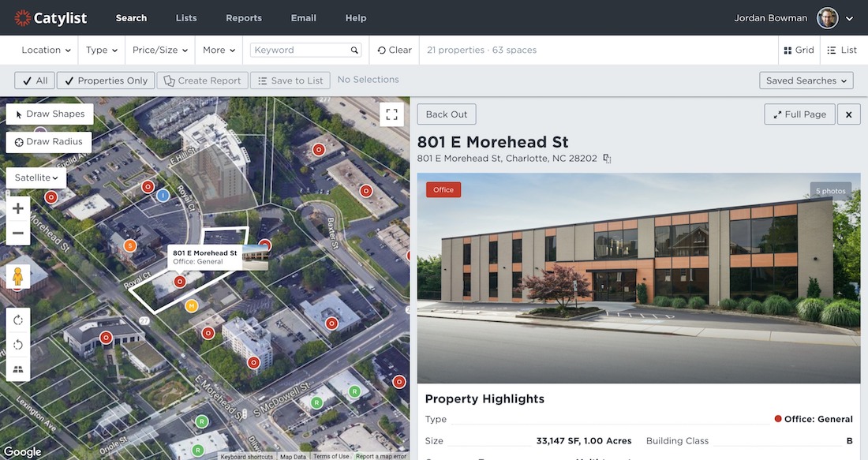This screenshot has width=868, height=460.
Task: Change the Satellite map type dropdown
Action: [36, 178]
